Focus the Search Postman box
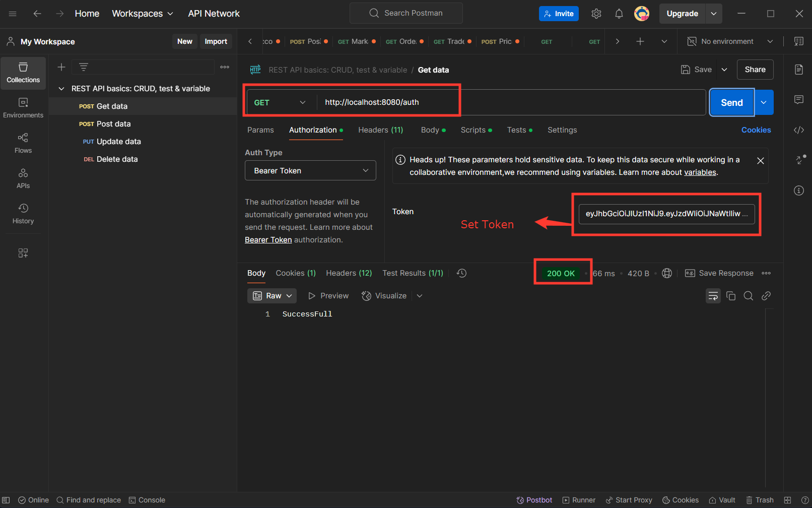This screenshot has width=812, height=508. pyautogui.click(x=406, y=13)
